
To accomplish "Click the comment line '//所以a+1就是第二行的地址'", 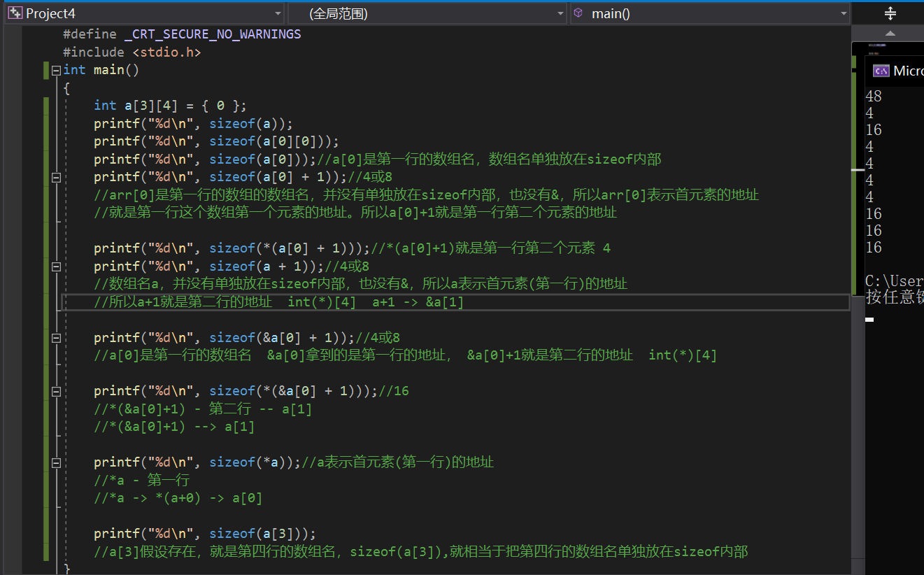I will click(279, 302).
